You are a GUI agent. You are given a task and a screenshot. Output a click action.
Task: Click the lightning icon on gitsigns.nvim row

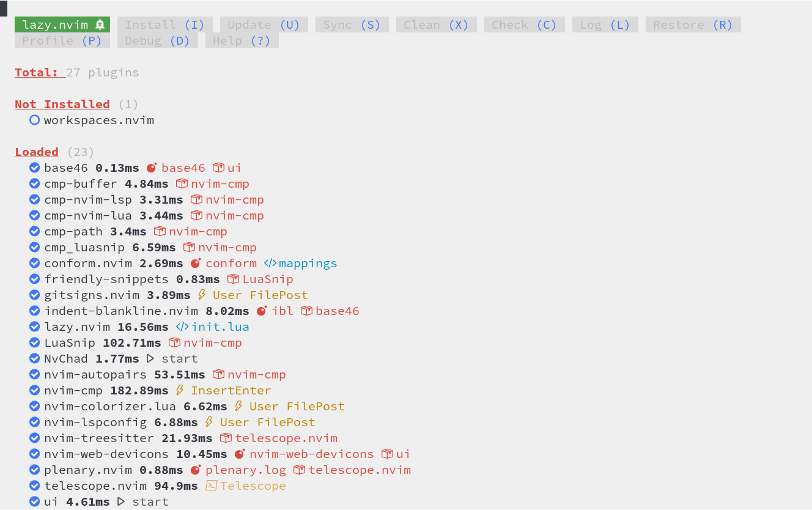click(201, 295)
